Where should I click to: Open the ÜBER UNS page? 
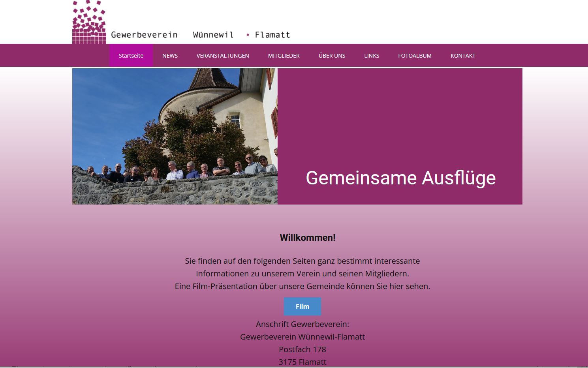tap(332, 55)
